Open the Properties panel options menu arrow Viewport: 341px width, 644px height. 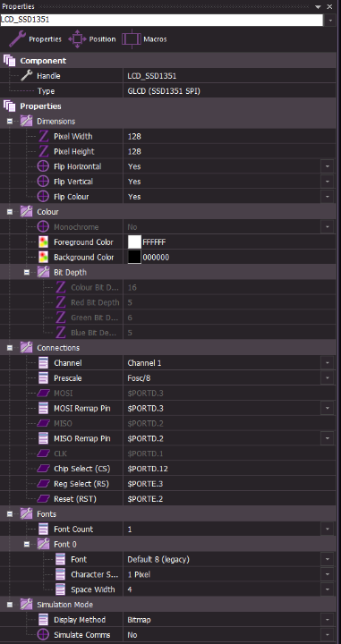[x=318, y=6]
